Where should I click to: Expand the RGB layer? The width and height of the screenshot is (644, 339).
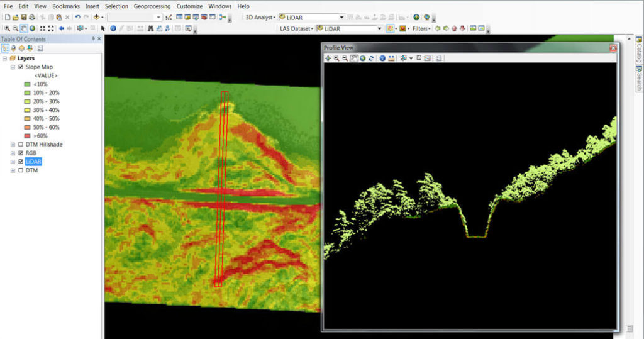pyautogui.click(x=13, y=153)
